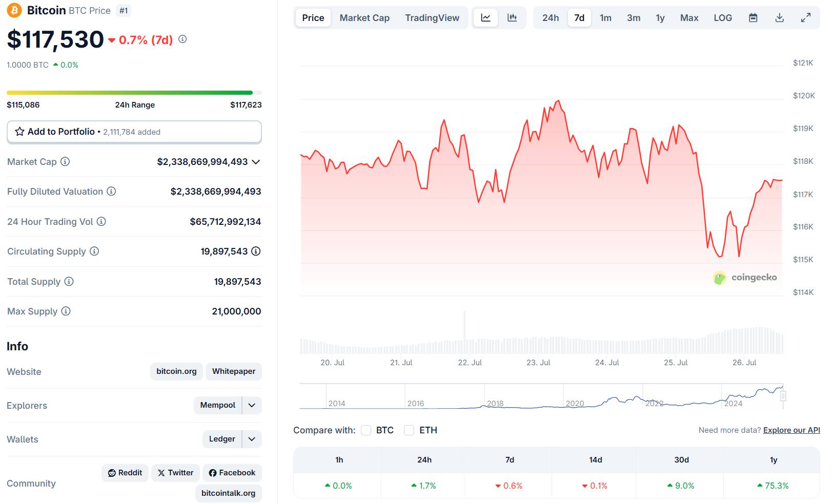Image resolution: width=833 pixels, height=504 pixels.
Task: Open Ledger wallet button
Action: pyautogui.click(x=222, y=439)
